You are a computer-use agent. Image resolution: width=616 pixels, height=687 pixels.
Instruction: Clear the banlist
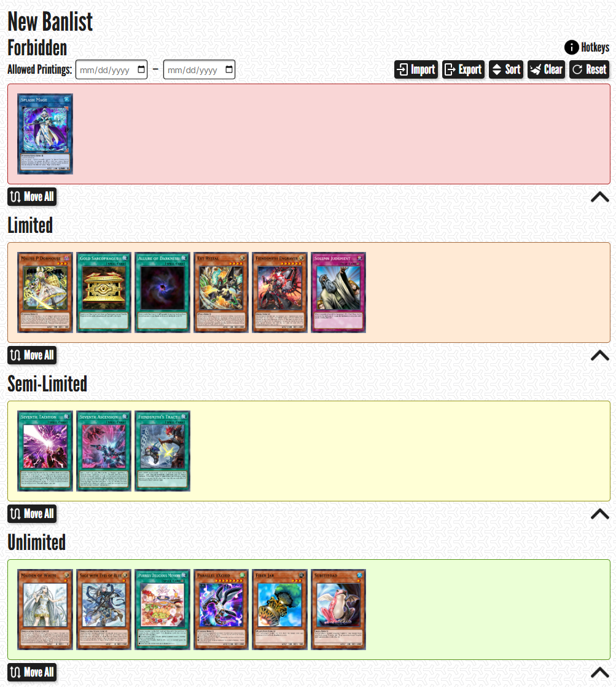pos(547,69)
